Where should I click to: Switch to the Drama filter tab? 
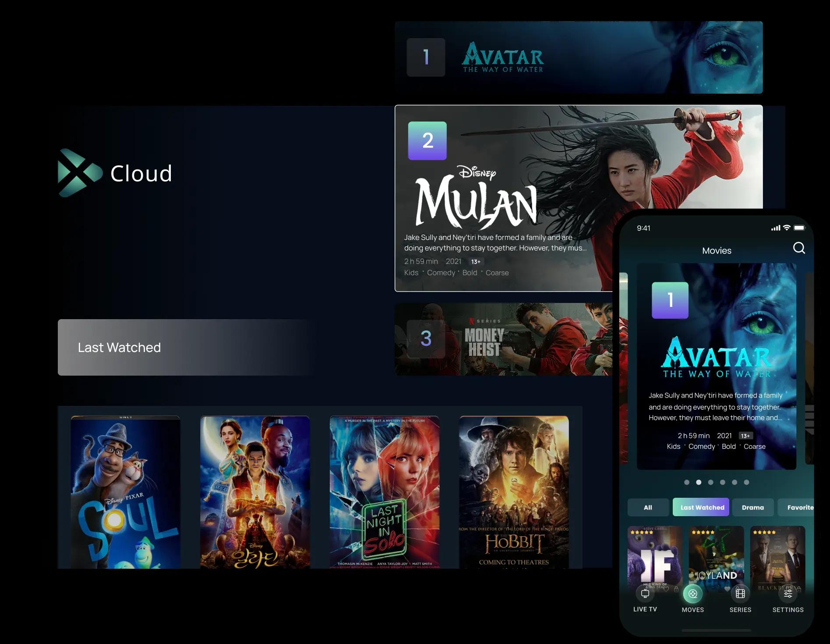(752, 507)
